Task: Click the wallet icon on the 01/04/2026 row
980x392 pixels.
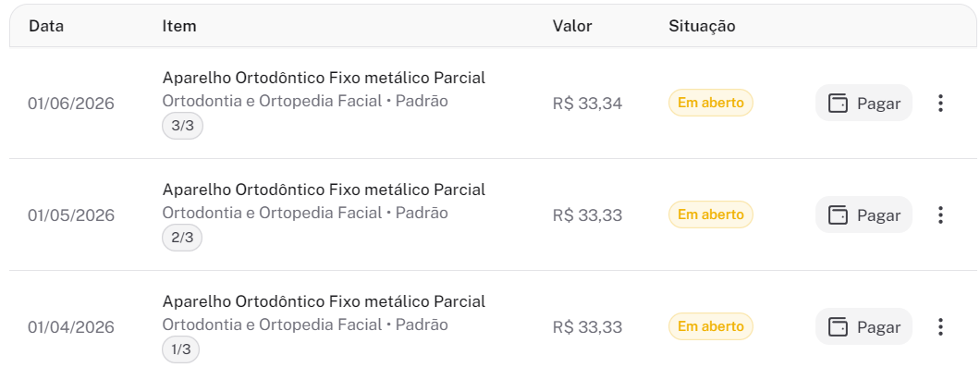Action: coord(839,327)
